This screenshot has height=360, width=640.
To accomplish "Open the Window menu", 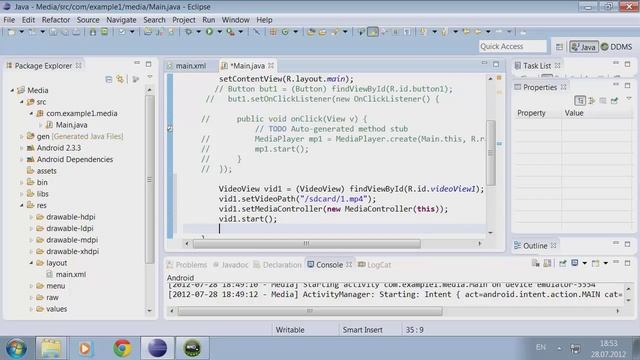I will tap(235, 20).
